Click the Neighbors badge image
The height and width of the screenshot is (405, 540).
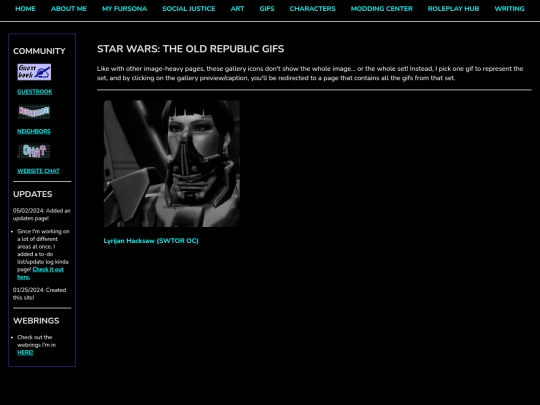34,112
